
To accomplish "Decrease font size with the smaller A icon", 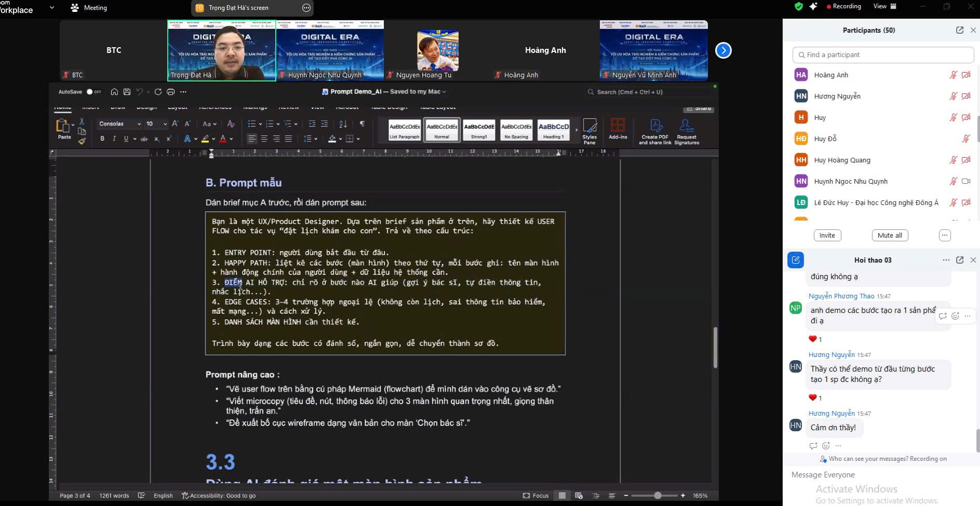I will tap(187, 124).
